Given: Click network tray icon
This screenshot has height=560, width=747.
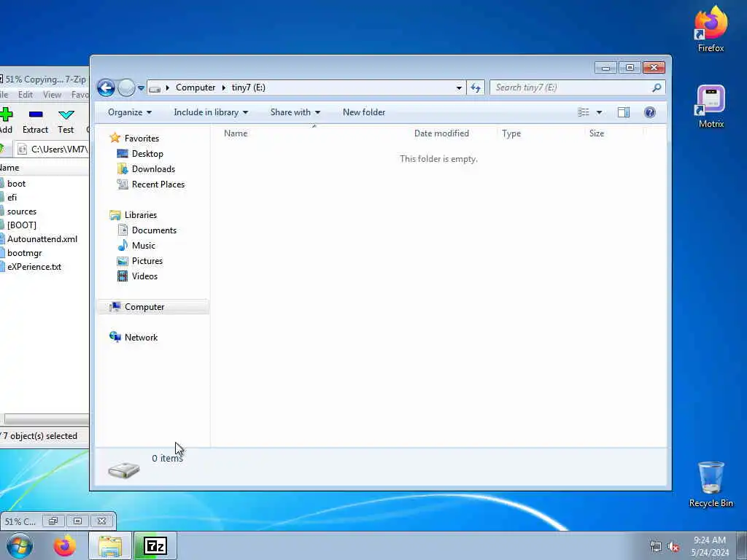Looking at the screenshot, I should [x=656, y=546].
